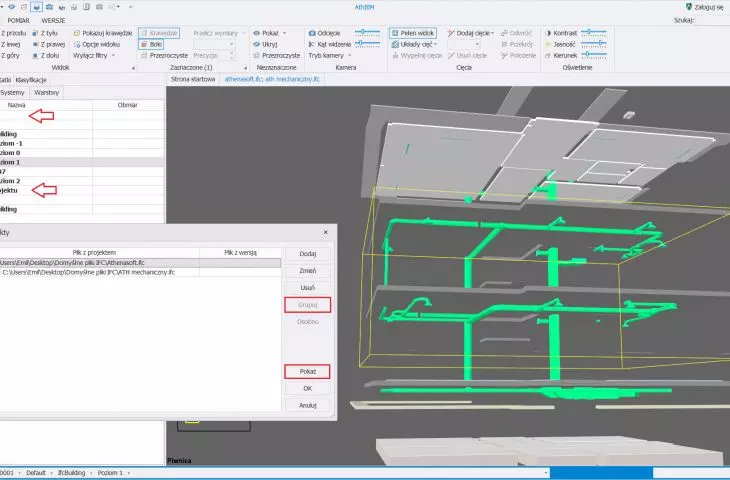Click the Usuń cięcie icon
The image size is (730, 480).
(x=451, y=55)
